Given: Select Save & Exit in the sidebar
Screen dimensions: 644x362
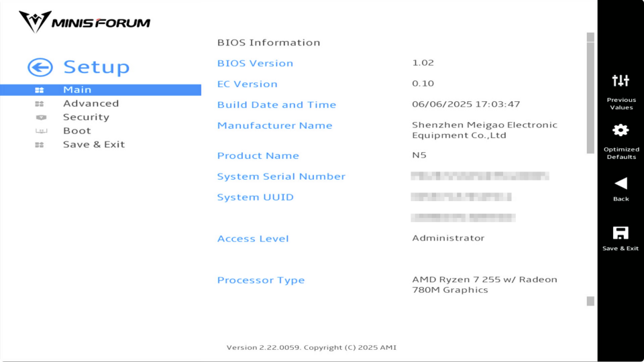Looking at the screenshot, I should click(x=94, y=144).
